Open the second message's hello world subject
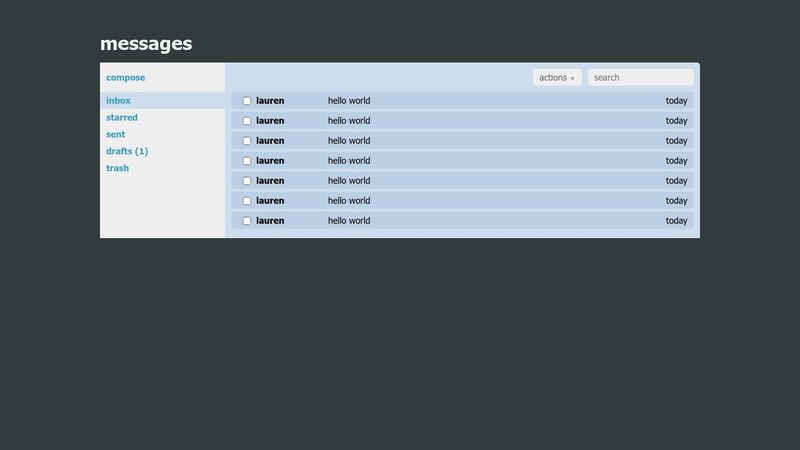This screenshot has width=800, height=450. tap(349, 121)
